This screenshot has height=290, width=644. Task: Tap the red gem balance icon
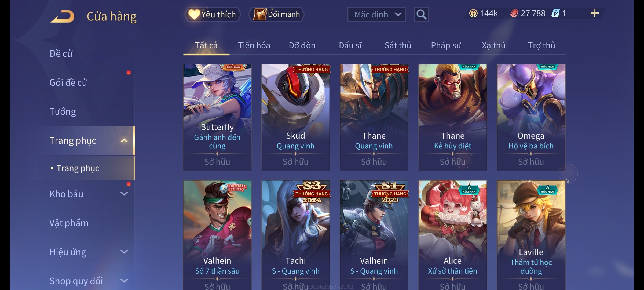pyautogui.click(x=514, y=13)
